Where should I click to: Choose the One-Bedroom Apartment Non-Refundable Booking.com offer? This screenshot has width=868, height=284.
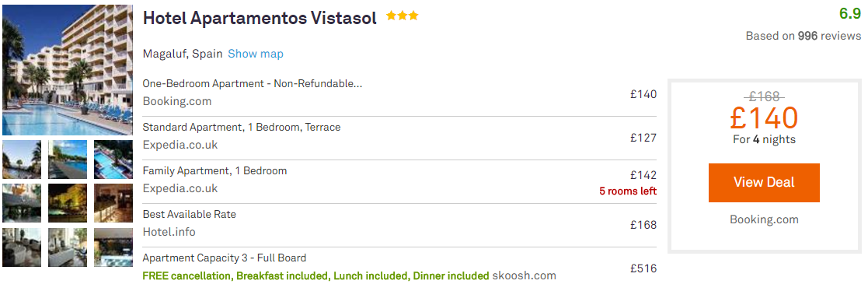399,94
